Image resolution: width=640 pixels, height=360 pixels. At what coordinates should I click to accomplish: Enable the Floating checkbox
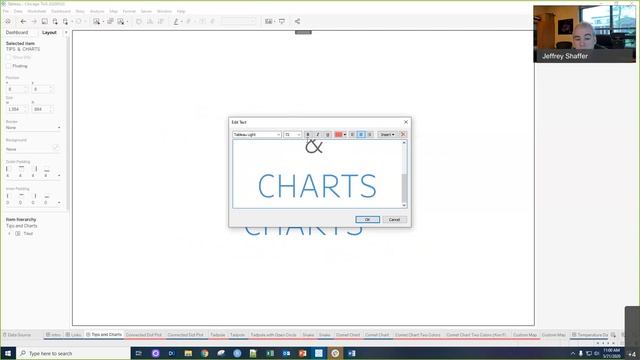pyautogui.click(x=9, y=66)
